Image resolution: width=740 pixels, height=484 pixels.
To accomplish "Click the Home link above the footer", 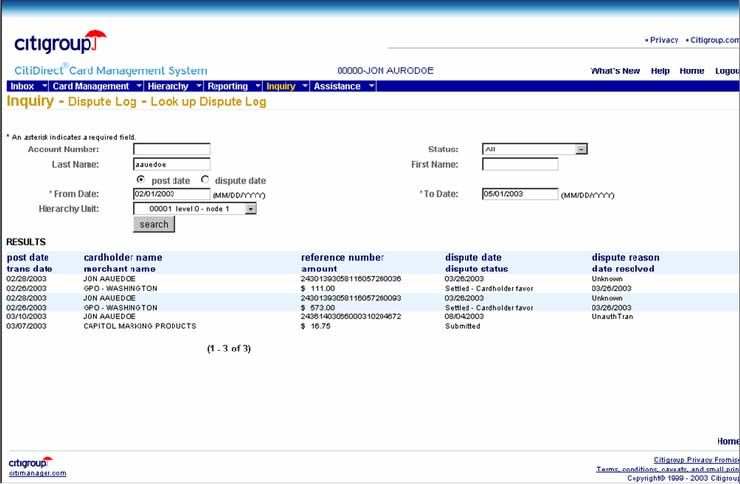I will coord(728,441).
